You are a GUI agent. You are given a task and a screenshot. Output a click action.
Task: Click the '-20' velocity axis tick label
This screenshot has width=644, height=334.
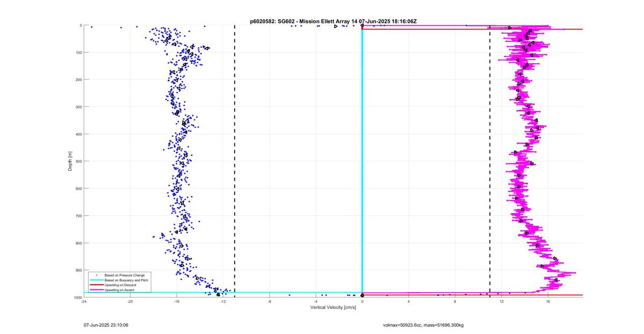point(130,302)
